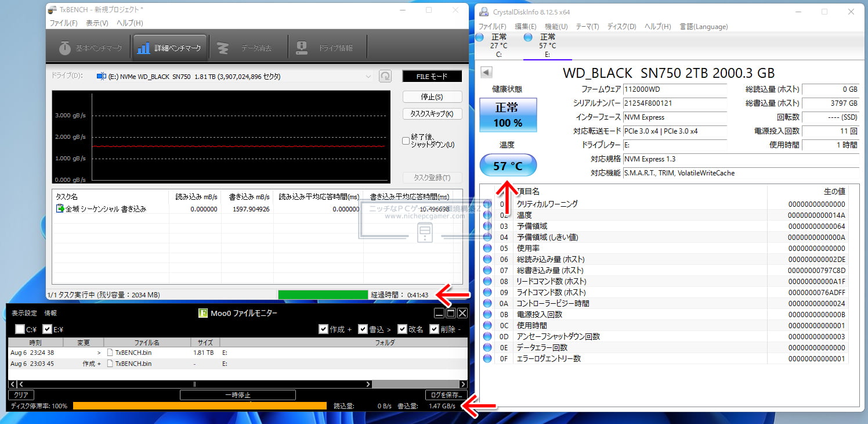Image resolution: width=868 pixels, height=424 pixels.
Task: Click the Moo0 scrollbar right arrow
Action: click(x=463, y=384)
